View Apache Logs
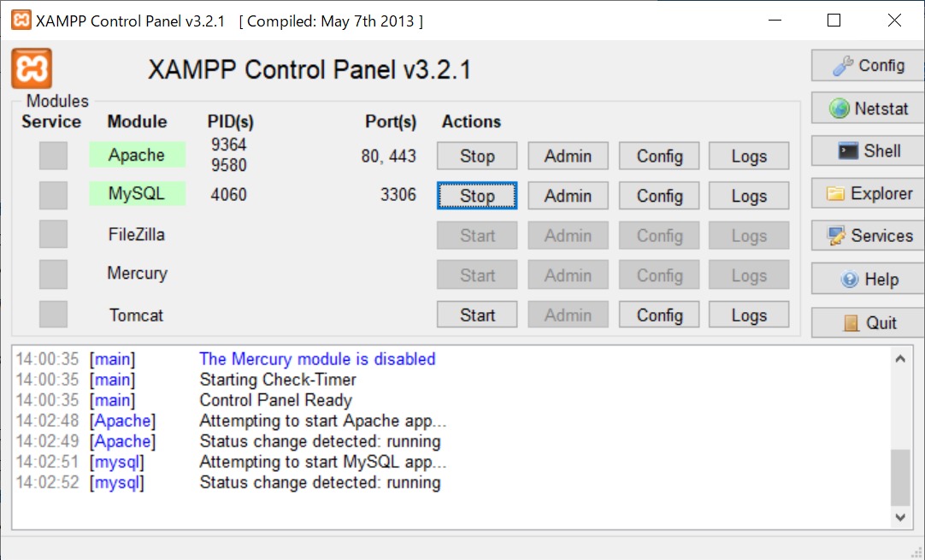The image size is (925, 560). point(749,156)
